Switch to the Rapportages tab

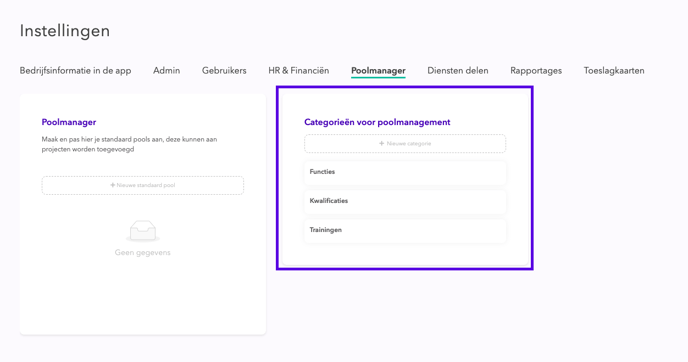coord(536,71)
